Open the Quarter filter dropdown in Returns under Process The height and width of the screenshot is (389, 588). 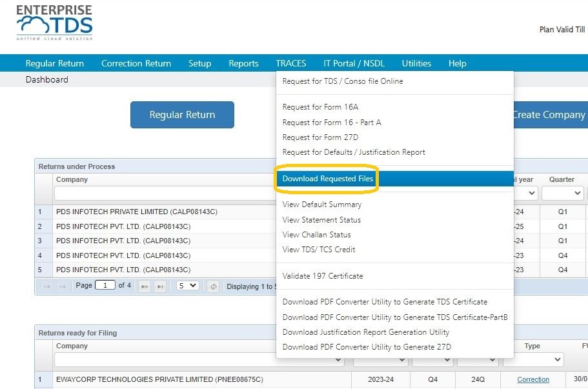tap(562, 194)
